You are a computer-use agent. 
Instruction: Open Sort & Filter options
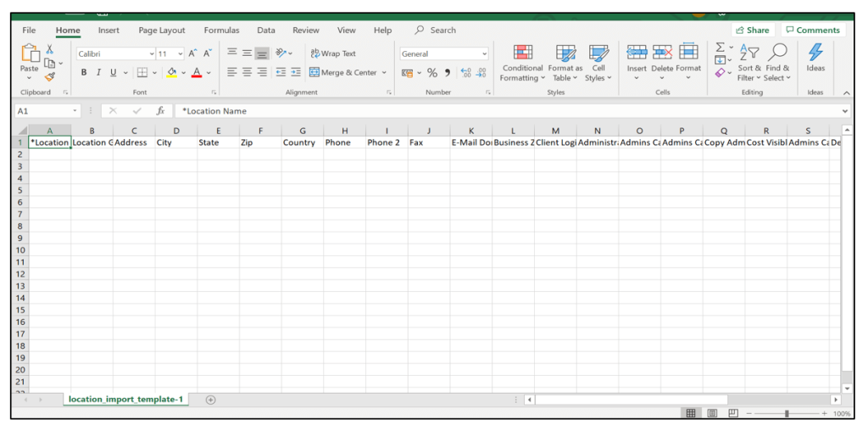click(x=749, y=63)
